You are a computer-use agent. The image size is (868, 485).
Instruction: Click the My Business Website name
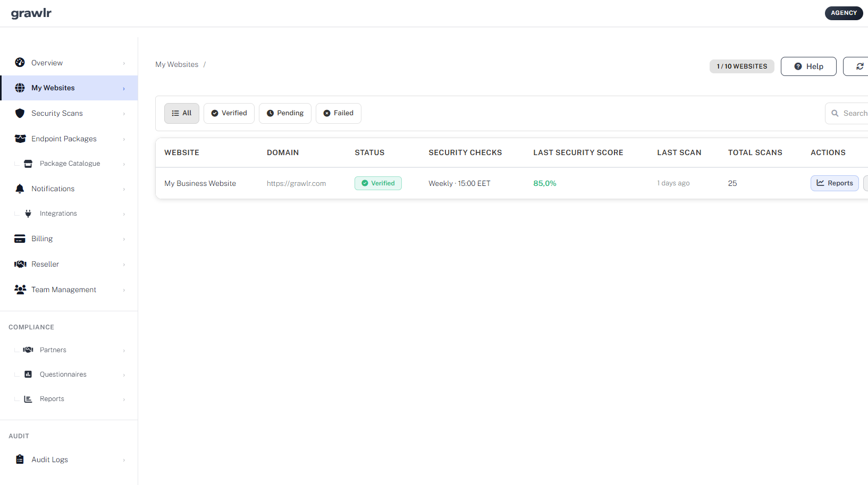200,183
